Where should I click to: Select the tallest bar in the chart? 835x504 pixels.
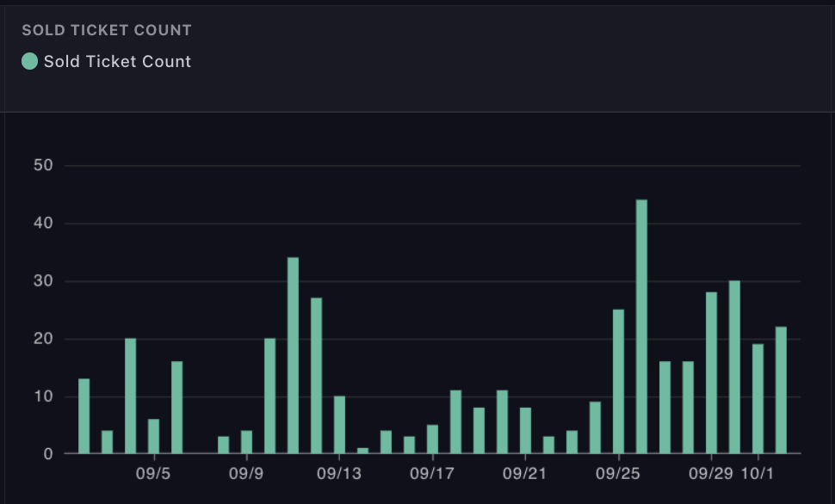(641, 327)
